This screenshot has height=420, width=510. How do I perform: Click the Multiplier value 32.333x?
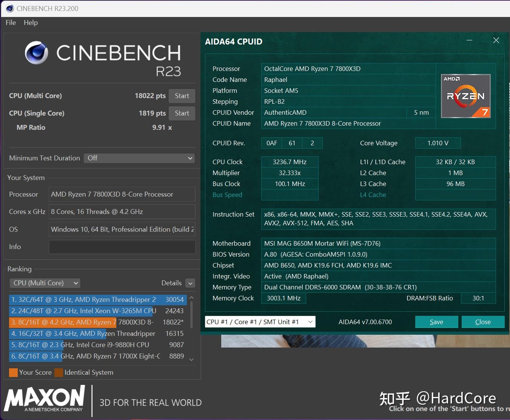[290, 173]
